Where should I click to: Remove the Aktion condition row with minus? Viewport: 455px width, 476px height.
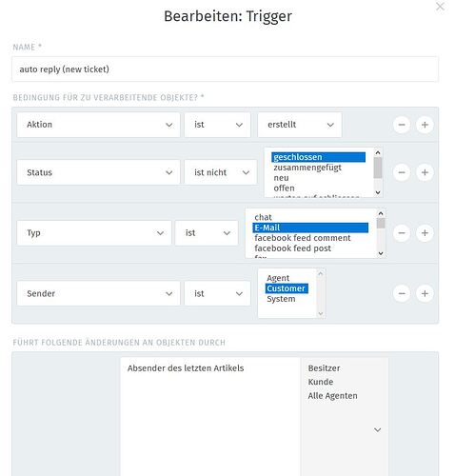402,125
